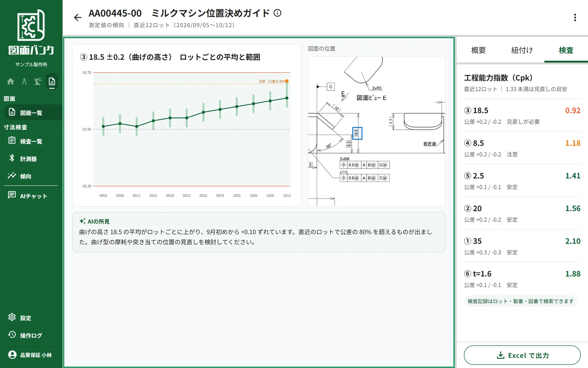Image resolution: width=588 pixels, height=368 pixels.
Task: Switch to the 概要 tab
Action: point(478,50)
